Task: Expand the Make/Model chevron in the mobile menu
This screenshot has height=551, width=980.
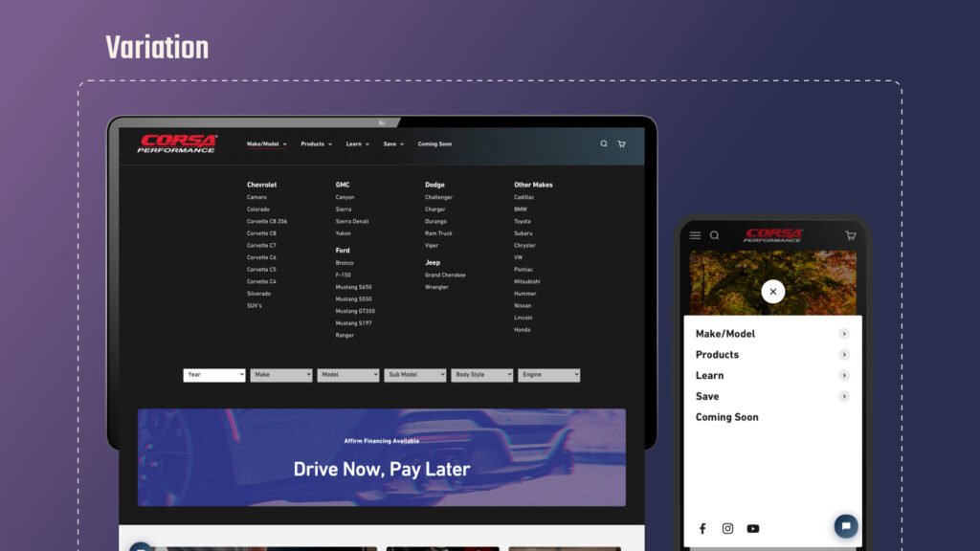Action: 844,334
